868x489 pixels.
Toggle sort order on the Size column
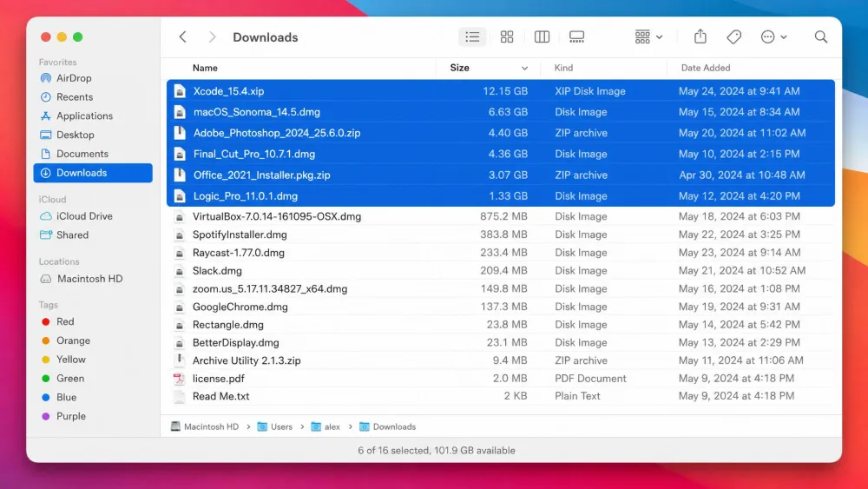coord(488,68)
